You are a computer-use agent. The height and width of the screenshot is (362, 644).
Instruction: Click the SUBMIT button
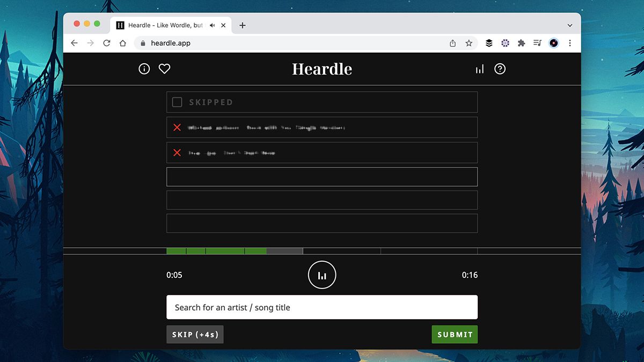(455, 334)
